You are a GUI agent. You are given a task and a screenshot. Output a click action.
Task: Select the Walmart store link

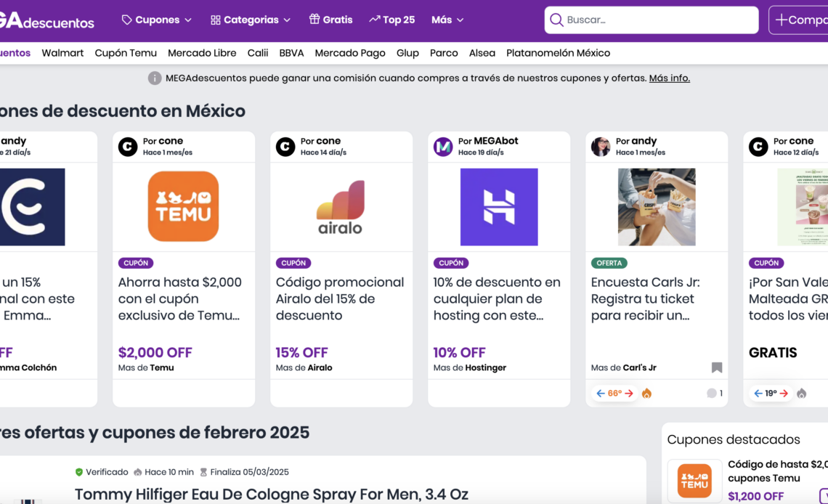62,53
